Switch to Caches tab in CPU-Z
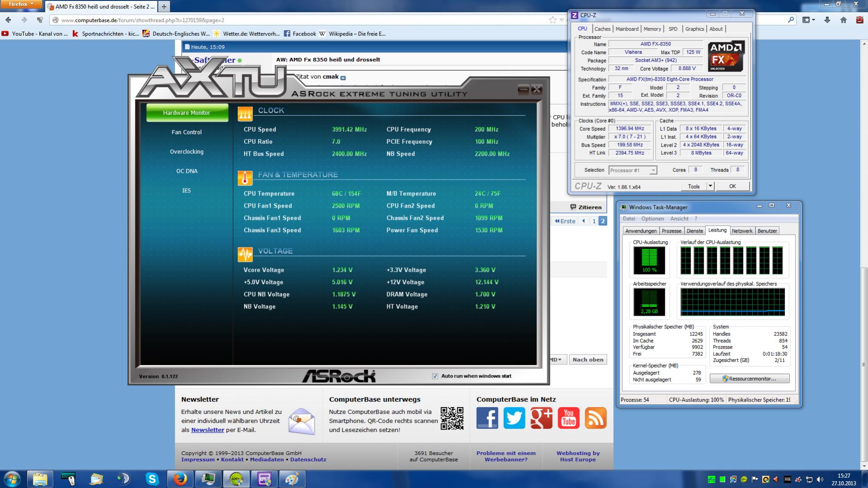Viewport: 868px width, 488px height. pyautogui.click(x=602, y=29)
